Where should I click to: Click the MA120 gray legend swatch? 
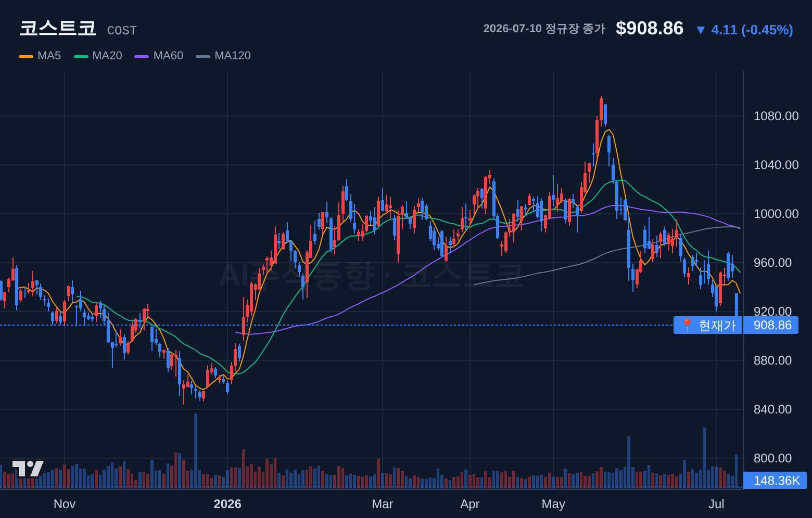pos(203,56)
